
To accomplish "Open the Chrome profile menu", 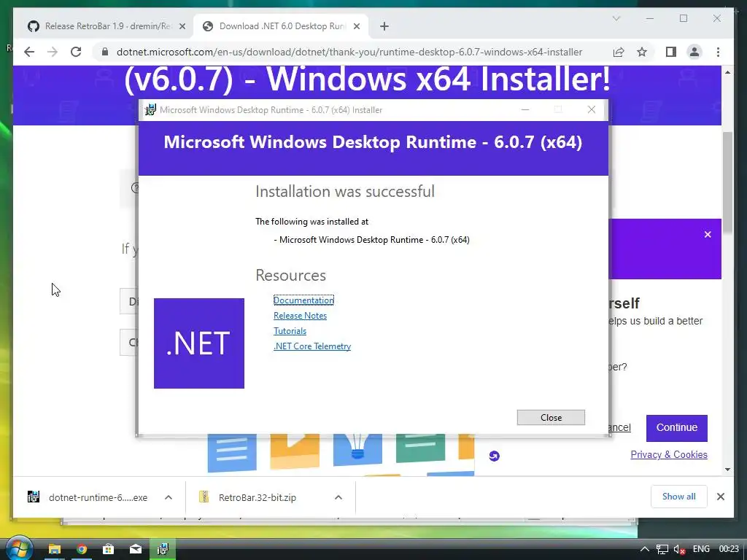I will [x=694, y=52].
